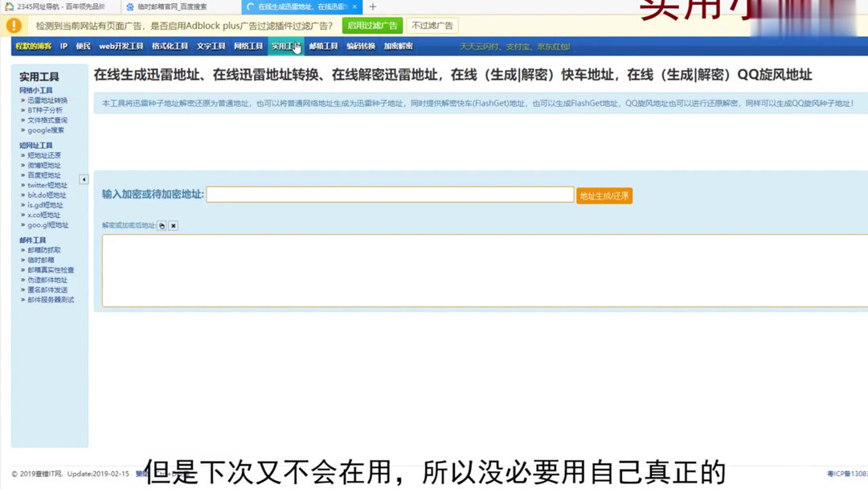This screenshot has height=489, width=868.
Task: Click the 不过滤广告 option
Action: (432, 26)
